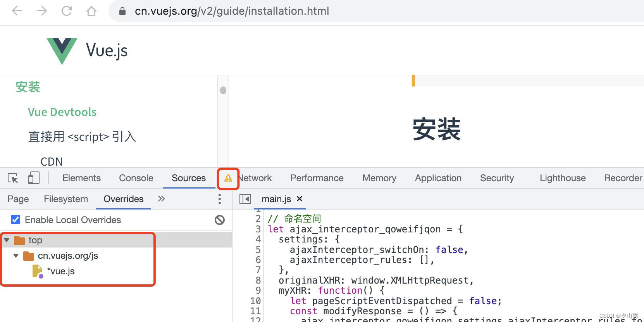Click the Vue.js green logo

pos(62,50)
